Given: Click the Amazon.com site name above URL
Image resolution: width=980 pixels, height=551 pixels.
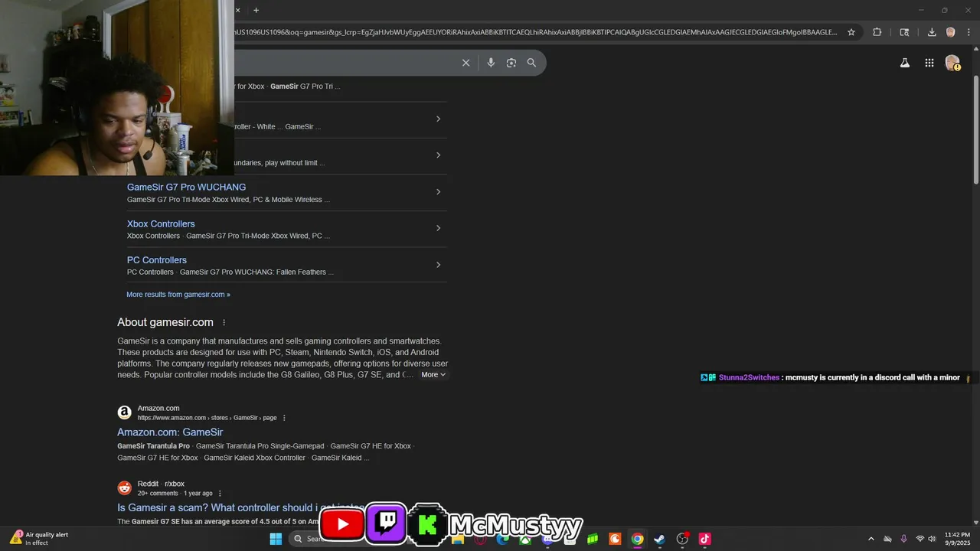Looking at the screenshot, I should [158, 409].
